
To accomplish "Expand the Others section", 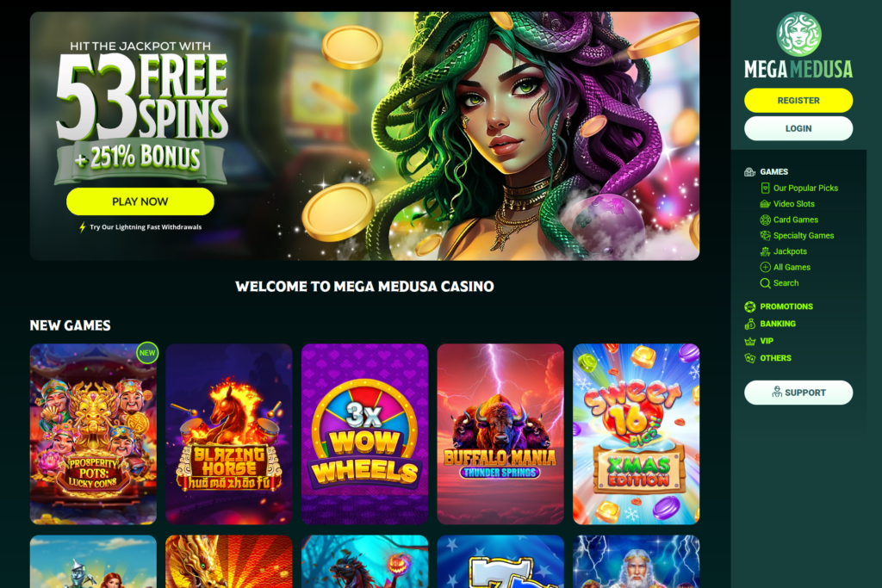I will (x=767, y=358).
